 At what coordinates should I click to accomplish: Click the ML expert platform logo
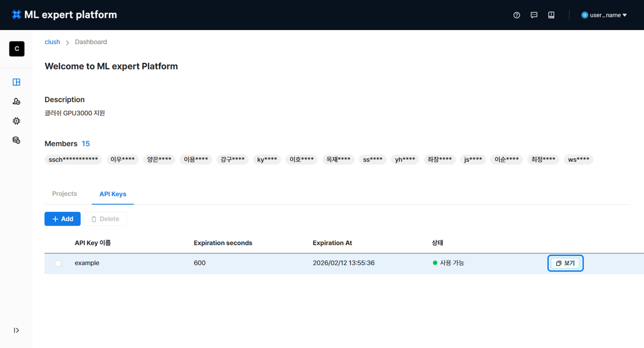[64, 15]
